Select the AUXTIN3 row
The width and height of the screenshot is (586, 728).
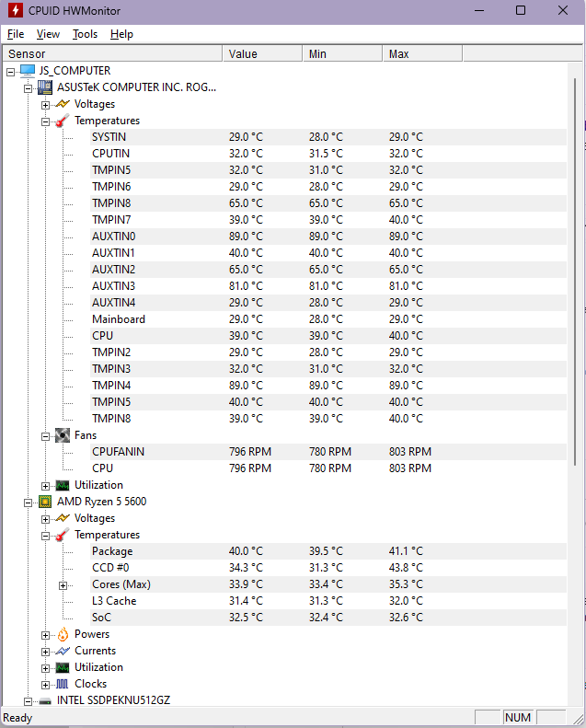click(328, 286)
